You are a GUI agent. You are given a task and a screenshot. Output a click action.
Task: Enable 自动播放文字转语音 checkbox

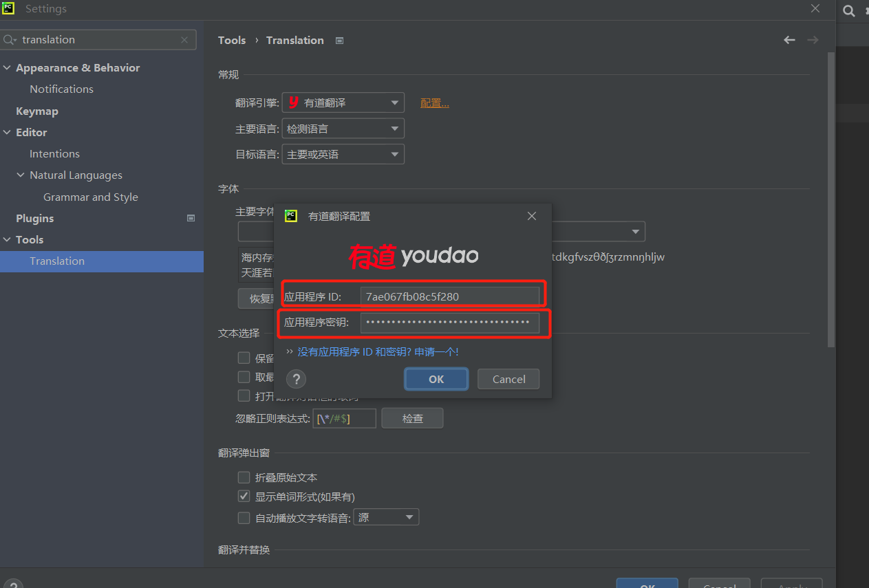pyautogui.click(x=244, y=518)
